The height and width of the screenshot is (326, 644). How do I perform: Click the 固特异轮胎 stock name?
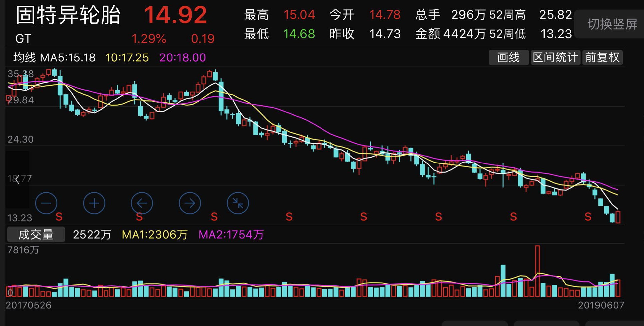[x=68, y=15]
